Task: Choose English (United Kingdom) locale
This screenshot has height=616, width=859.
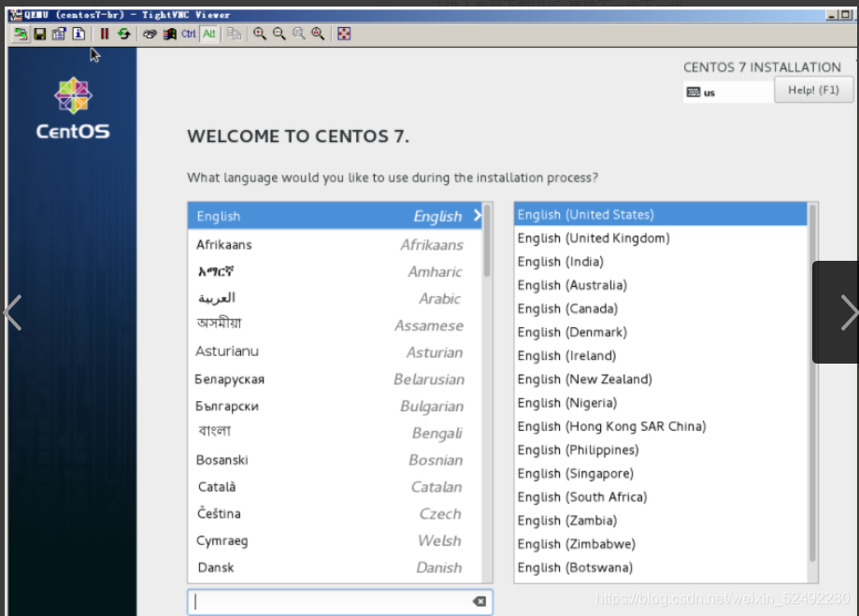Action: [x=660, y=237]
